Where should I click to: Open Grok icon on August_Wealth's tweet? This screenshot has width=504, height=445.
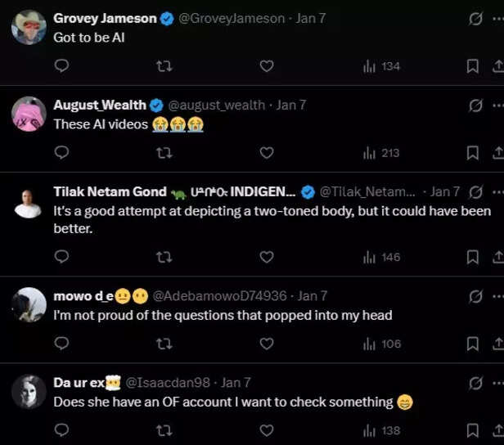(475, 106)
